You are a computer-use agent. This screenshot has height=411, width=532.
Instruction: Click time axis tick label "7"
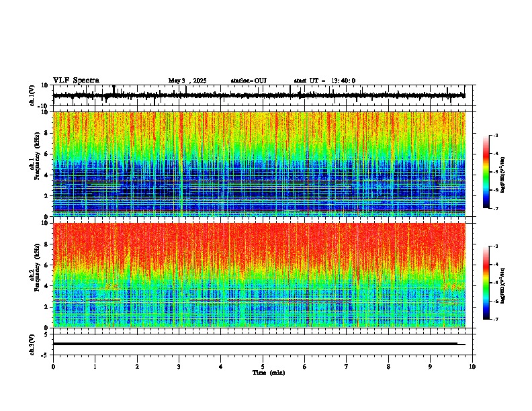pyautogui.click(x=347, y=367)
